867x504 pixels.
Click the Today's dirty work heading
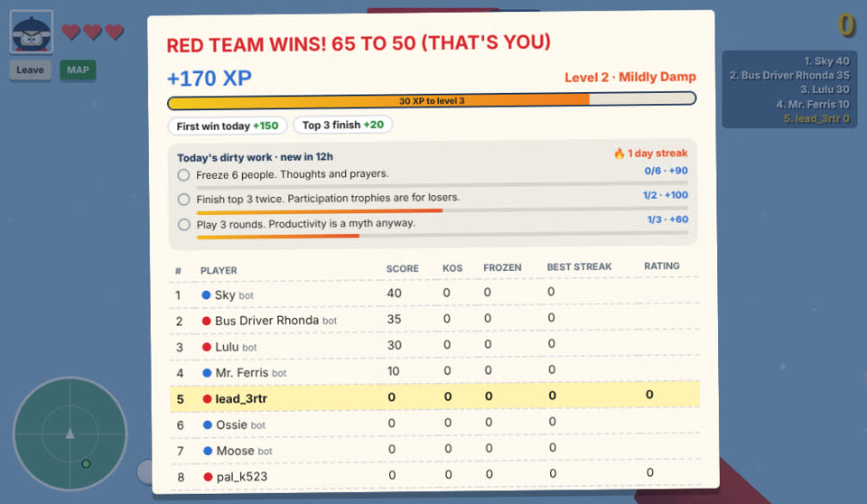(255, 157)
